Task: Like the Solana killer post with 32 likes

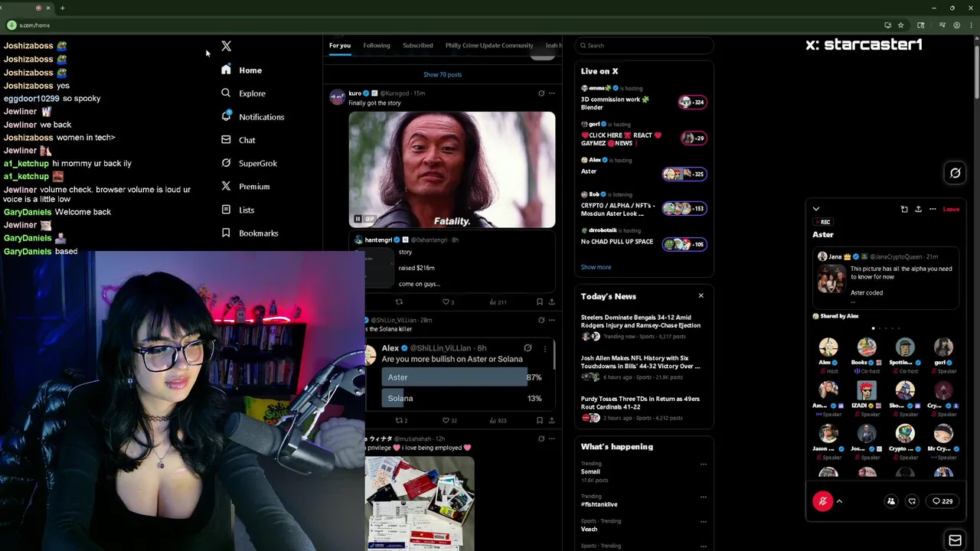Action: coord(449,420)
